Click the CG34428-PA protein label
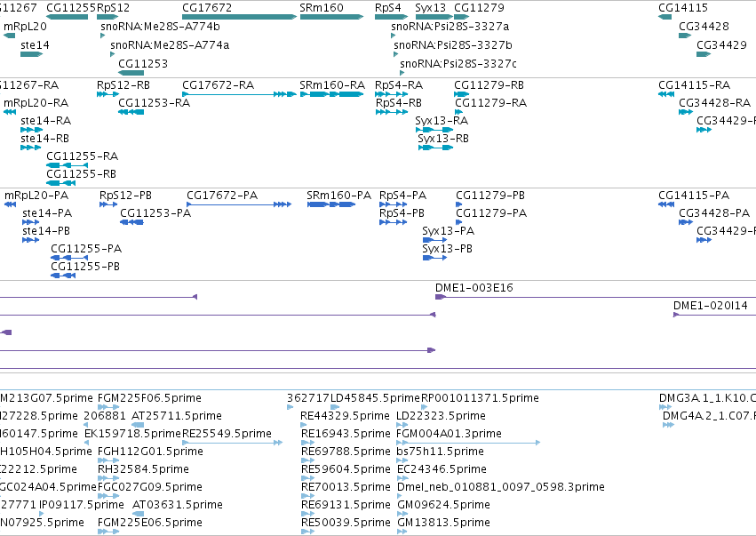The width and height of the screenshot is (756, 536). coord(714,213)
